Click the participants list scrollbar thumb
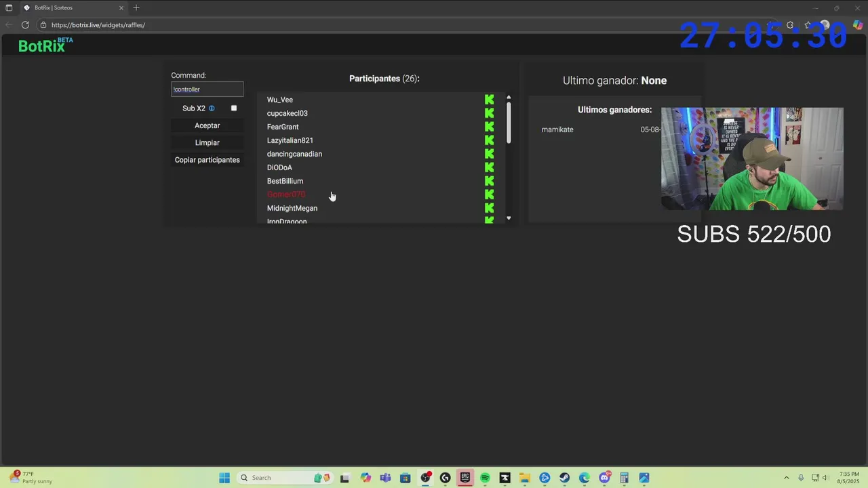Image resolution: width=868 pixels, height=488 pixels. click(x=509, y=122)
